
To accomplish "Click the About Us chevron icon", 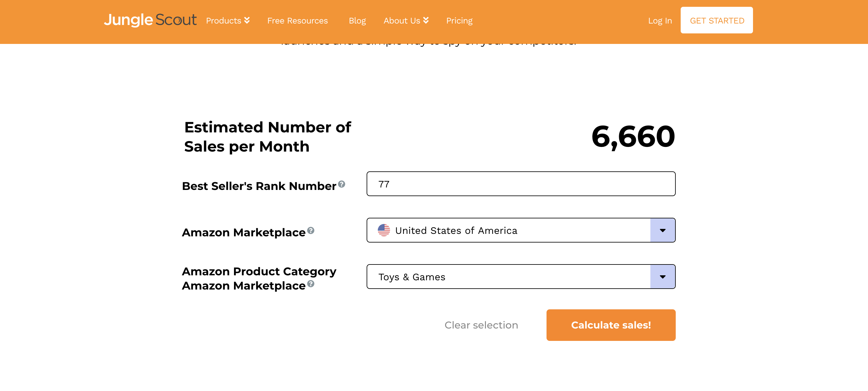I will pos(426,20).
